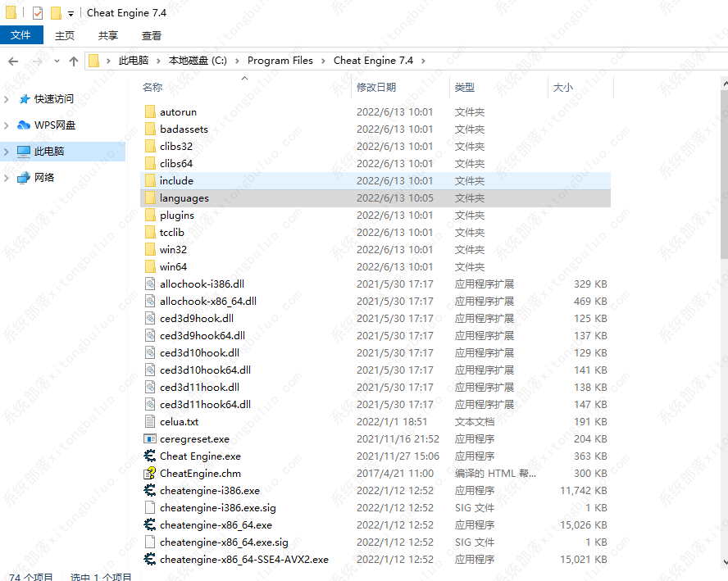
Task: Expand the 此电脑 tree node
Action: [x=6, y=152]
